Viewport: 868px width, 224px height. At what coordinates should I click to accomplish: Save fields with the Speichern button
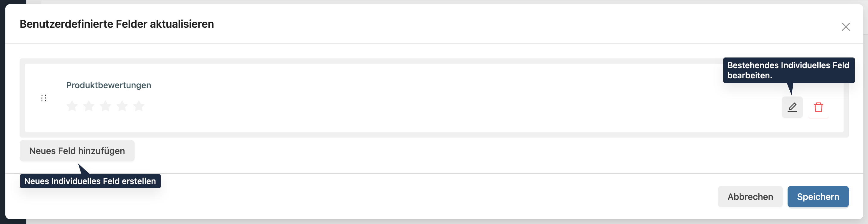818,197
